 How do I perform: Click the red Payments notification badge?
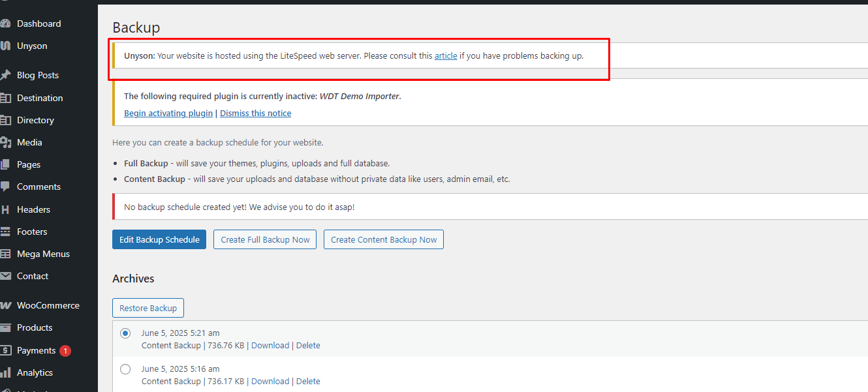click(x=65, y=351)
